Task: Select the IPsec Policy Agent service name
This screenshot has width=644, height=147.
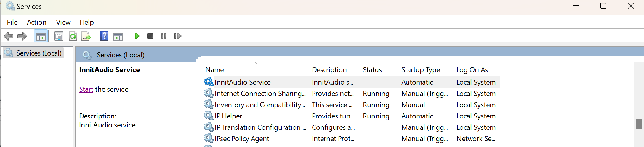Action: (x=242, y=139)
